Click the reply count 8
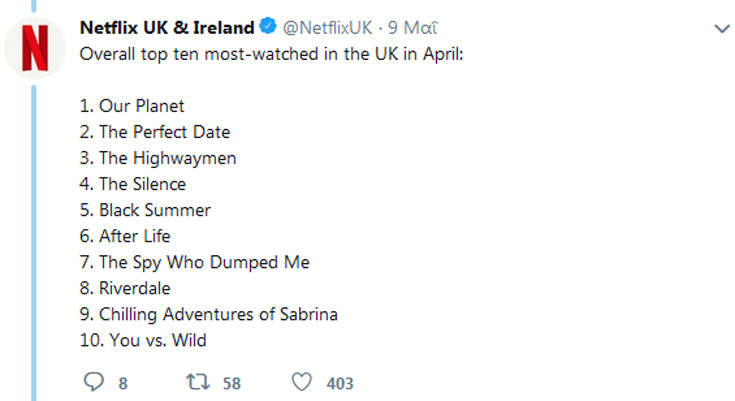735x401 pixels. click(123, 383)
